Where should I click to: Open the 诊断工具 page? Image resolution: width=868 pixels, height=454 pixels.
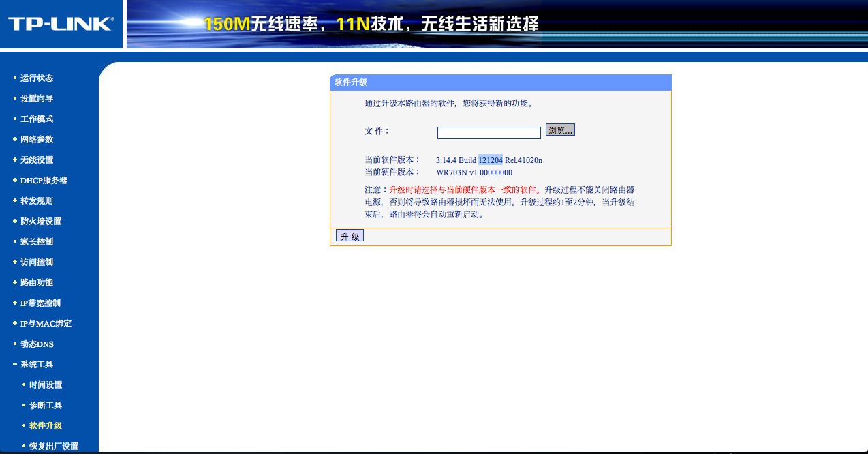[x=45, y=405]
